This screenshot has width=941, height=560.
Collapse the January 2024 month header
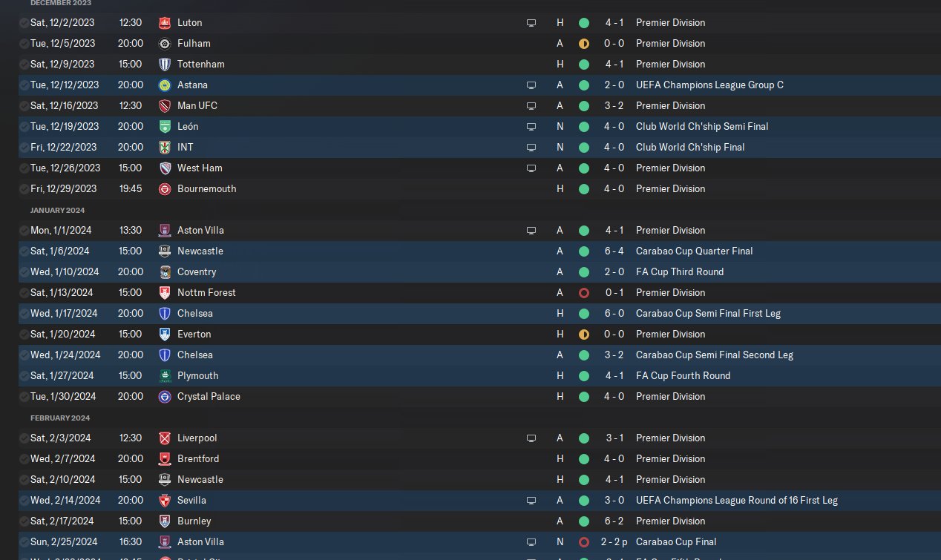point(57,211)
